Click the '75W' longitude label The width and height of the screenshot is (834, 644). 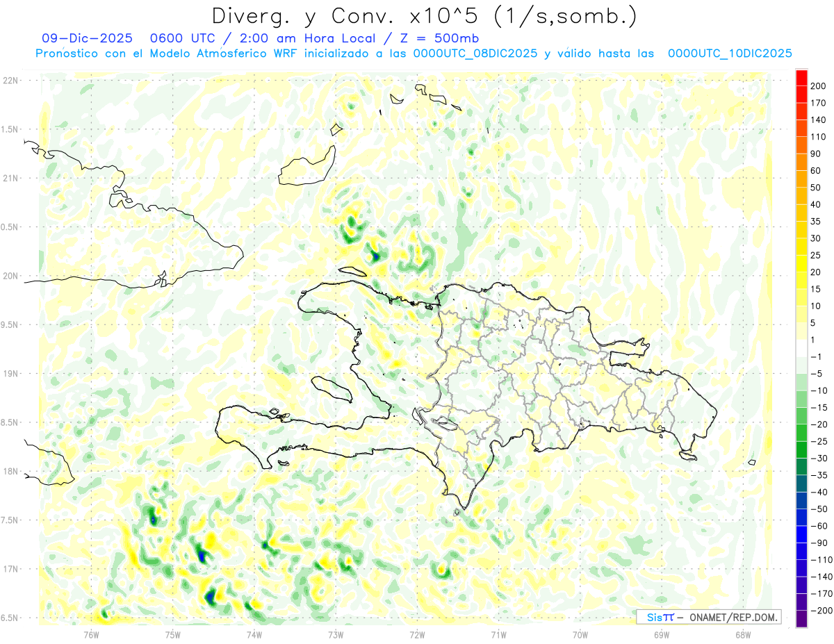[173, 634]
